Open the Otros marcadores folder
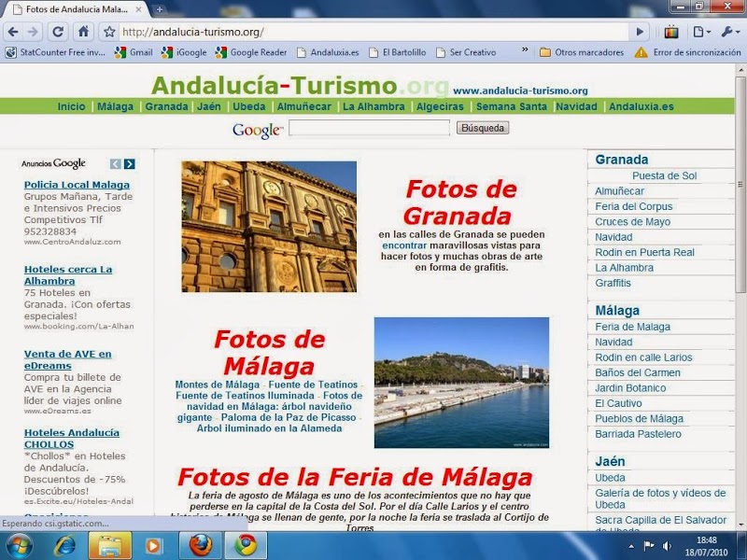747x560 pixels. (582, 52)
